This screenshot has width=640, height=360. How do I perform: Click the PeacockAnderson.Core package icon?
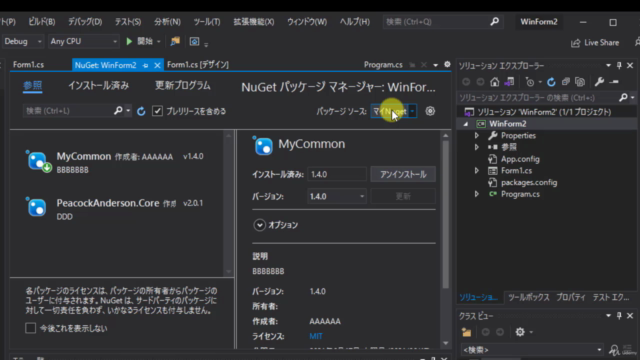(36, 207)
